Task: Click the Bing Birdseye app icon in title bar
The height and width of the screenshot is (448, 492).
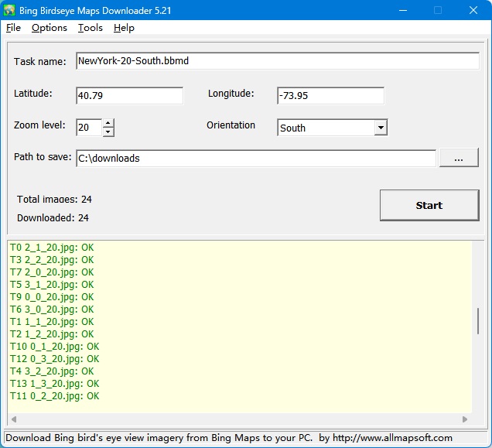Action: tap(11, 10)
